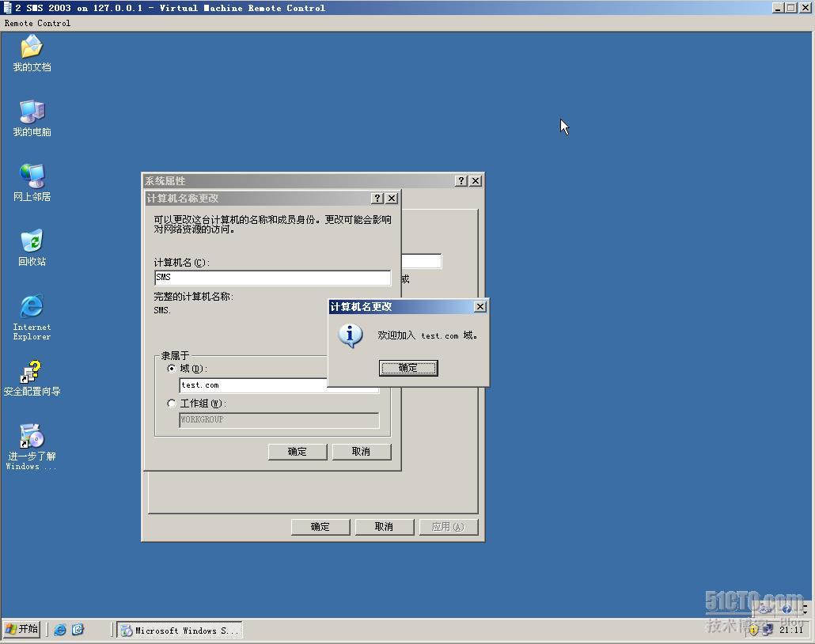Viewport: 815px width, 644px height.
Task: Click 取消 in 计算机名称更改 dialog
Action: coord(362,452)
